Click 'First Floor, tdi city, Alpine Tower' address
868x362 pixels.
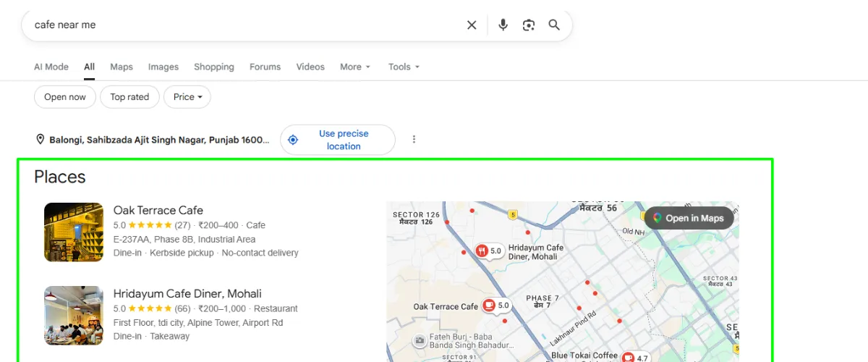(x=198, y=322)
